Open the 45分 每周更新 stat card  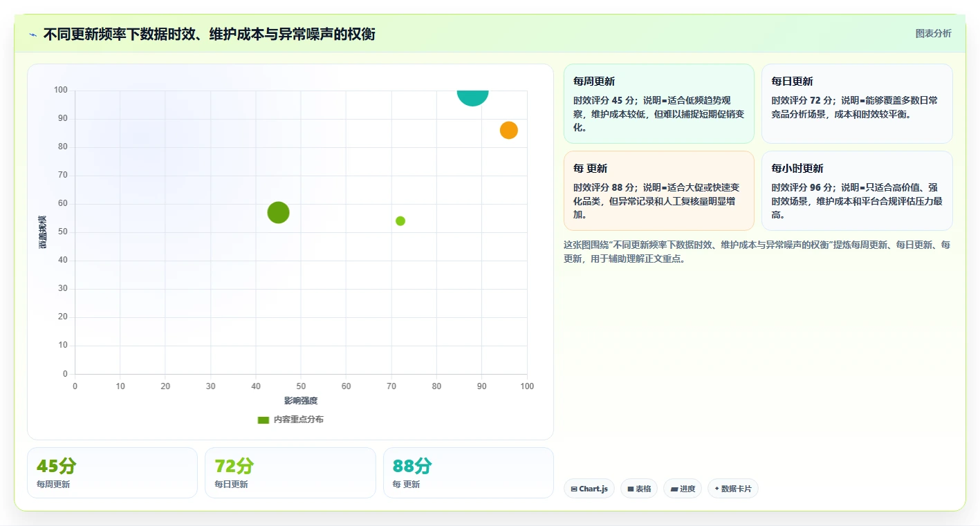pos(112,473)
